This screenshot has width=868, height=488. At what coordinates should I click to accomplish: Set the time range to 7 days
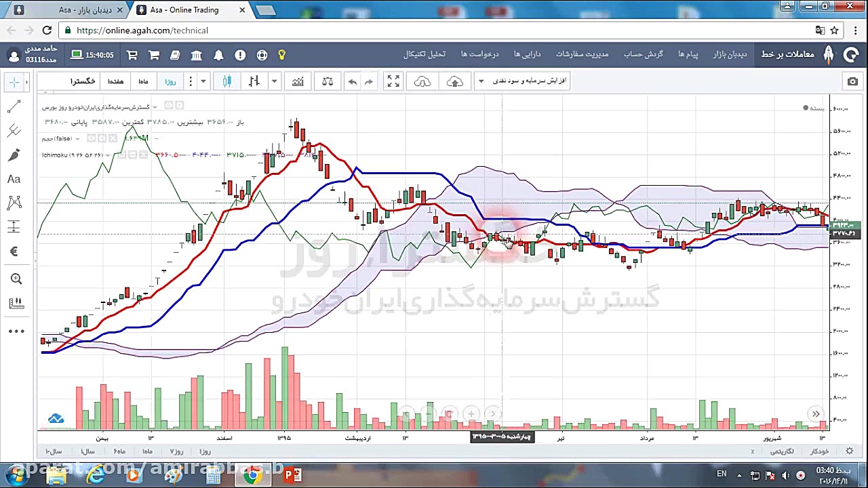pos(176,451)
